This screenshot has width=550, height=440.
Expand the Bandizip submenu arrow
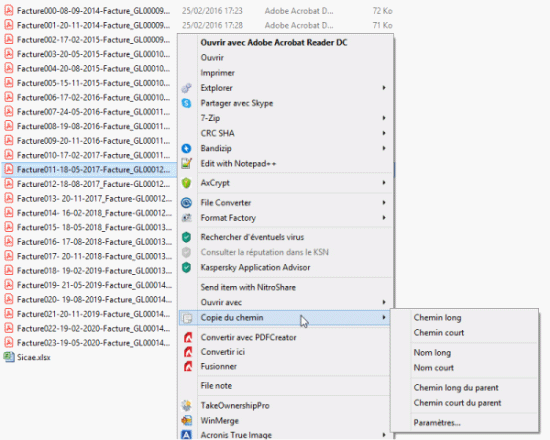pos(384,148)
